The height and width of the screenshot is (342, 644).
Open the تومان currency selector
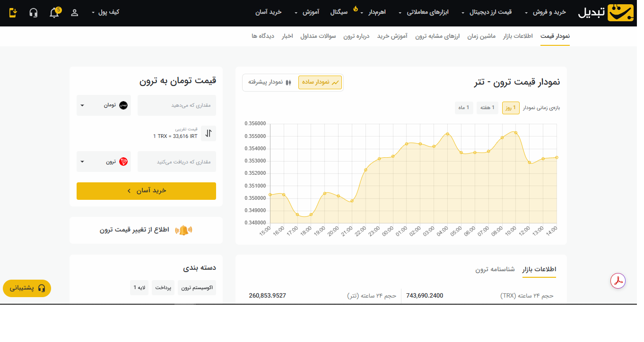(x=104, y=105)
